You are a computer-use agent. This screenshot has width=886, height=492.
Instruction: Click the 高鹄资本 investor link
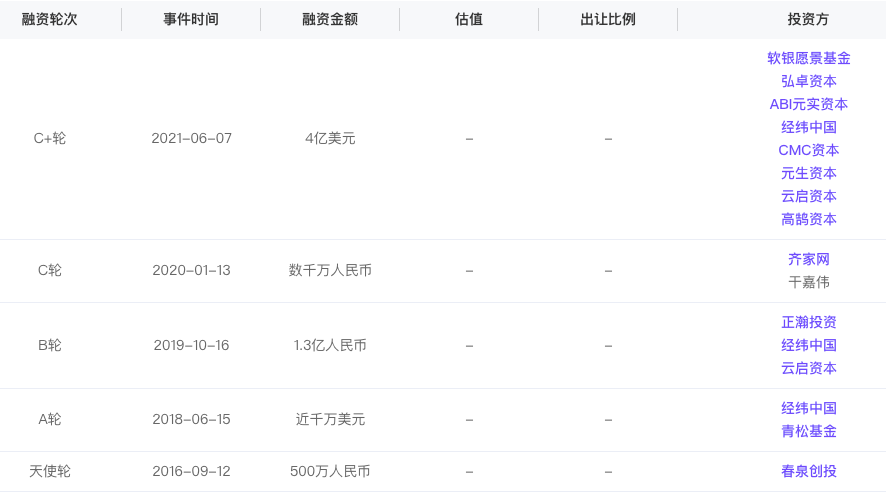(x=808, y=219)
